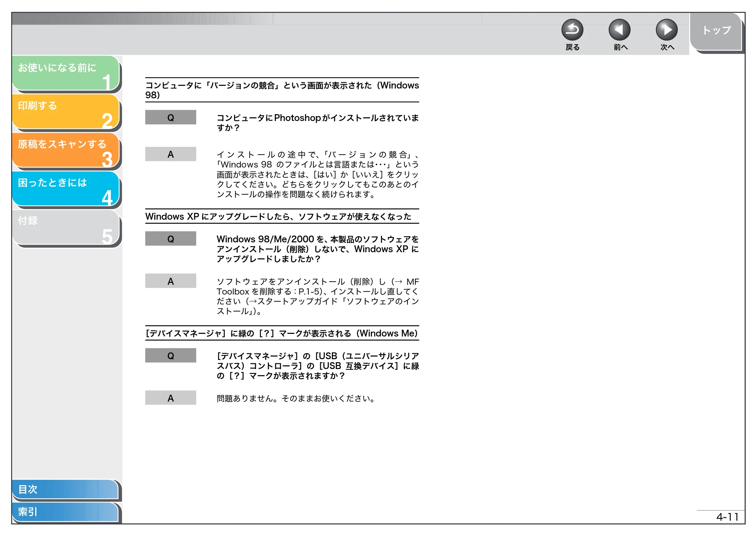
Task: Click the スタートアップガイド「ソフトウェアのインストール」 reference text
Action: pos(318,306)
